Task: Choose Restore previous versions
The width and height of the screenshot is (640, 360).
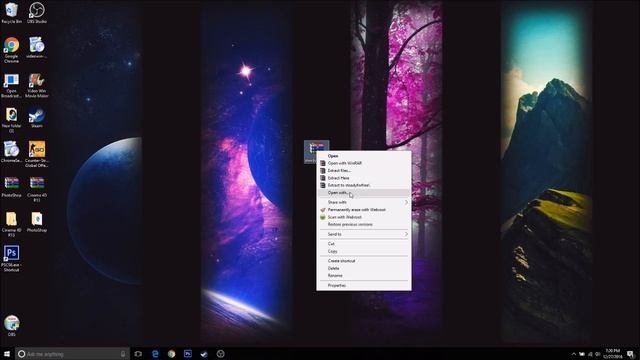Action: [364, 224]
